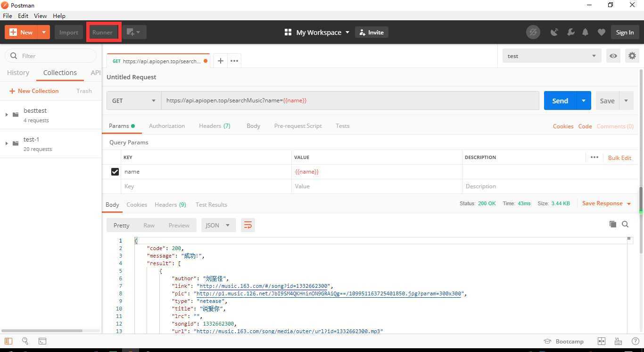Screen dimensions: 644x352
Task: Switch two-pane layout icon in status bar
Action: pos(602,341)
